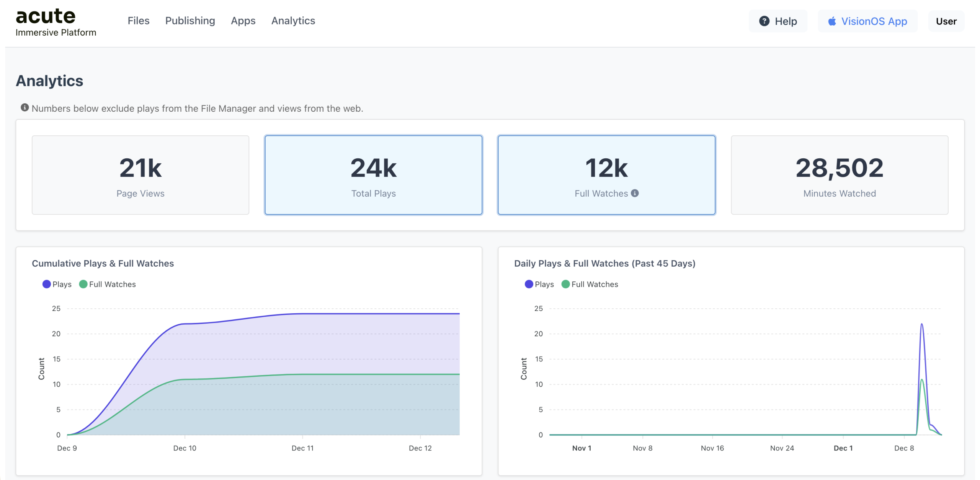Toggle Full Watches legend in Cumulative chart
Viewport: 980px width, 480px height.
coord(108,284)
